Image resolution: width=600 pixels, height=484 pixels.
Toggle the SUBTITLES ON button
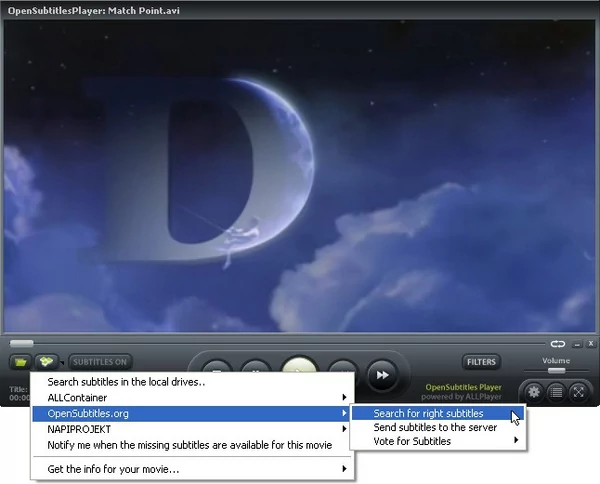100,362
